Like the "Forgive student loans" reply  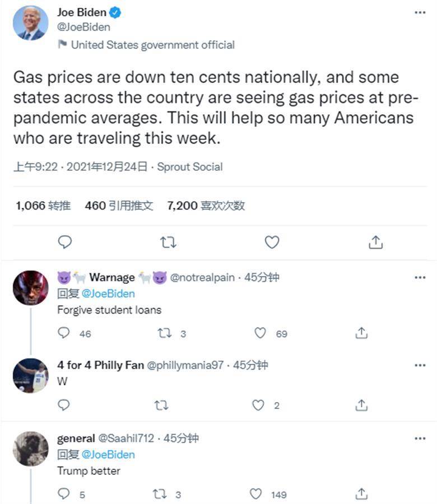(x=261, y=333)
